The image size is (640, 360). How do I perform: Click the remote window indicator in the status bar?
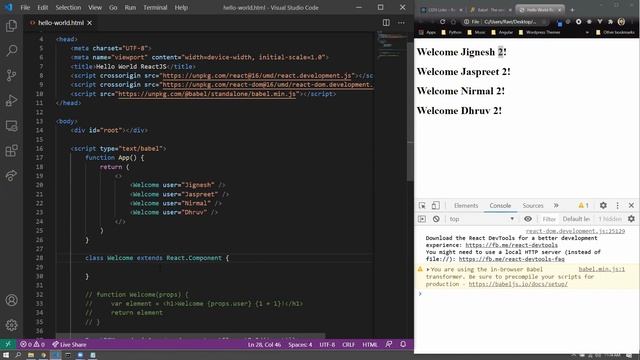tap(8, 344)
